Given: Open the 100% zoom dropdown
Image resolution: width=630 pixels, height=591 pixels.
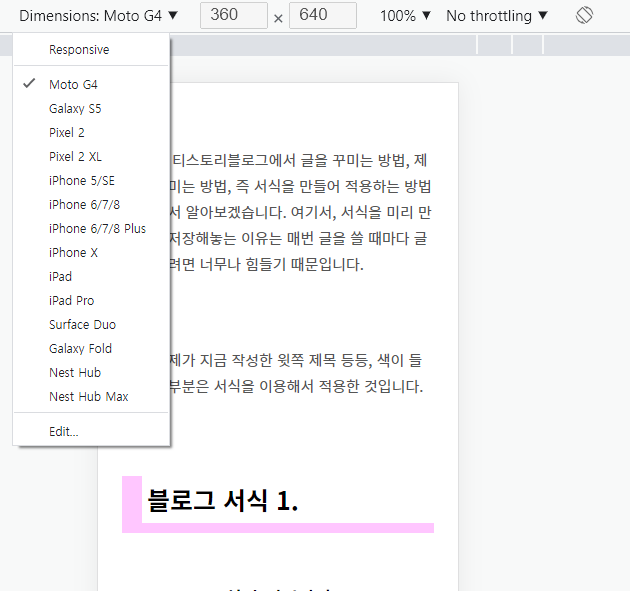Looking at the screenshot, I should (x=405, y=16).
